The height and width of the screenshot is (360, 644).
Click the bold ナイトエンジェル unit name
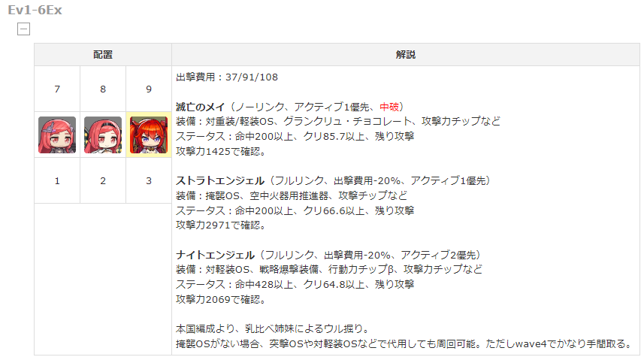(215, 255)
